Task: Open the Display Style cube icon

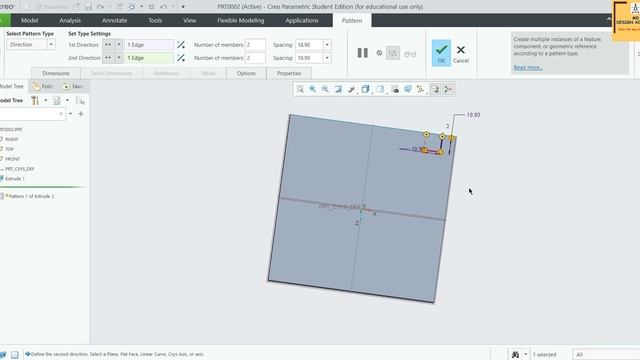Action: coord(365,89)
